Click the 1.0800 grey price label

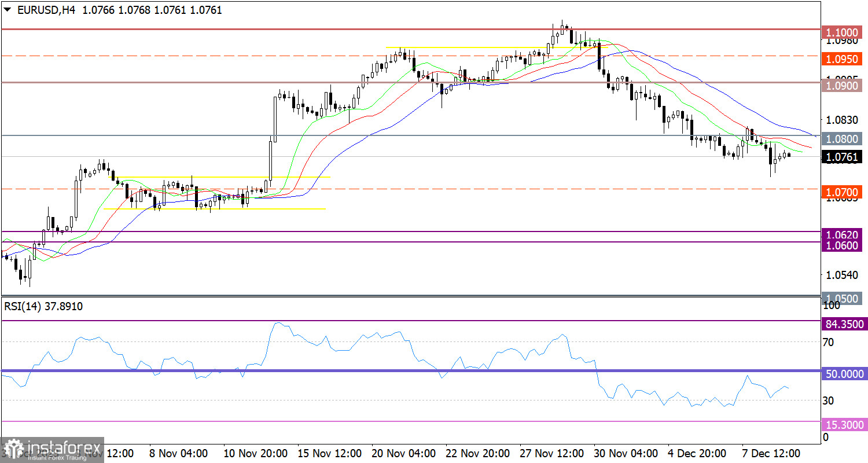pyautogui.click(x=843, y=139)
